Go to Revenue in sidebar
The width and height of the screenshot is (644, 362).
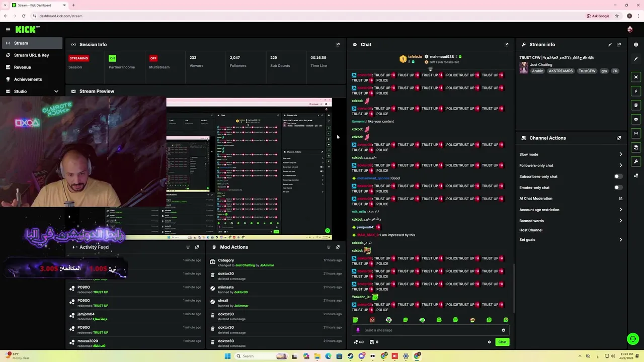click(x=31, y=67)
